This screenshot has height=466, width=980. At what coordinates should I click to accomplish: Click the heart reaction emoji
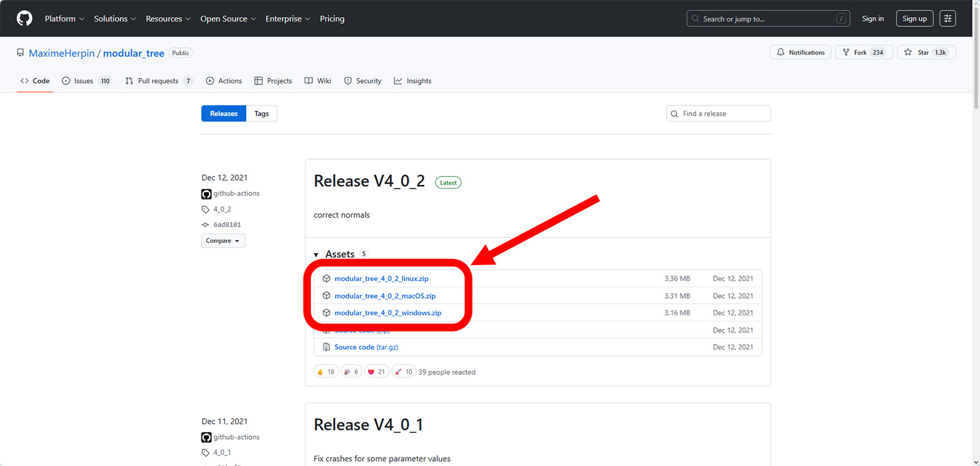point(371,372)
